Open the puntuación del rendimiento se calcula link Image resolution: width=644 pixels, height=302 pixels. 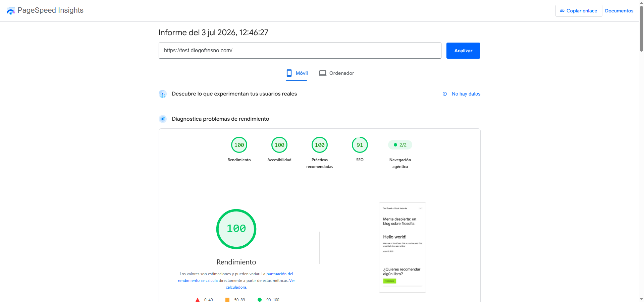(235, 277)
